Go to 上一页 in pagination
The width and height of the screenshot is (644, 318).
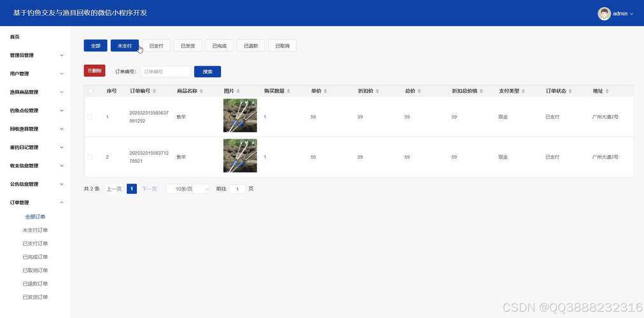point(114,189)
